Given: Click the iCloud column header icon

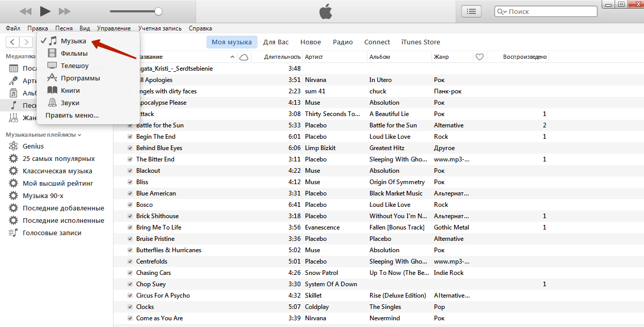Looking at the screenshot, I should (x=244, y=57).
